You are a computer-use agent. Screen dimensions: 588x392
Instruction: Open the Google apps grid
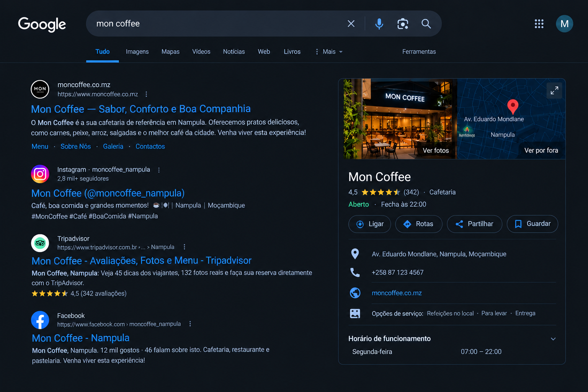(539, 24)
